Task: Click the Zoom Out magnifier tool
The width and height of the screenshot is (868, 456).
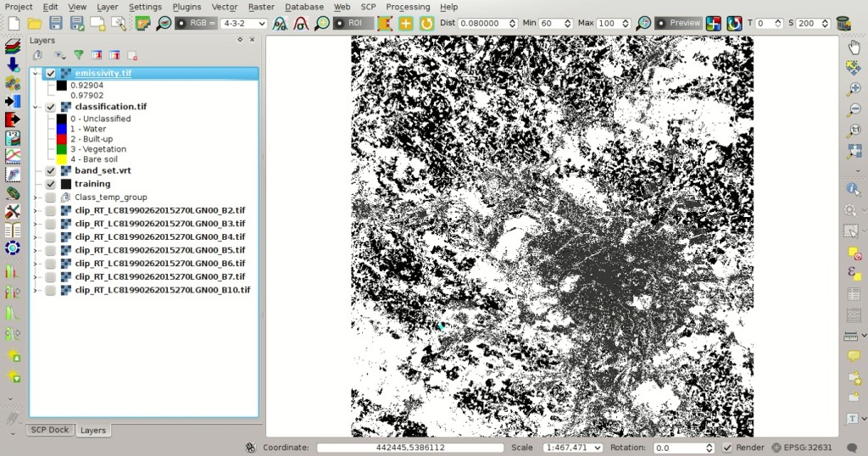Action: click(x=854, y=109)
